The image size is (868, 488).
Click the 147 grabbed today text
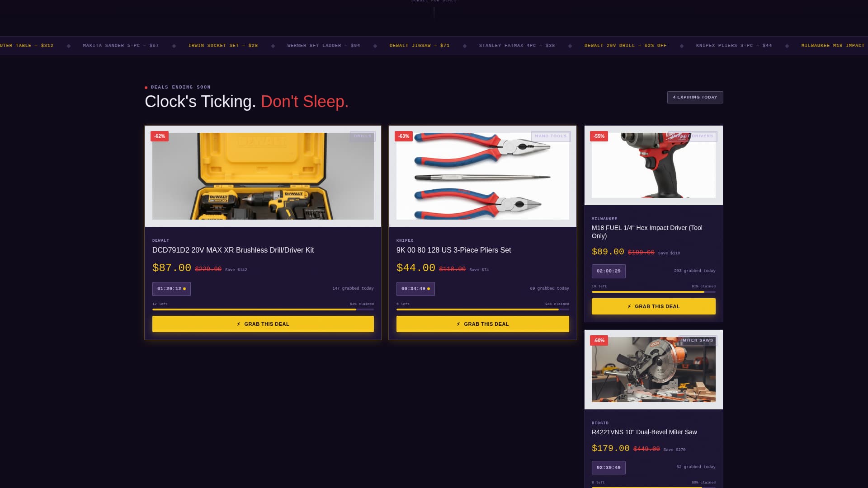pos(353,288)
